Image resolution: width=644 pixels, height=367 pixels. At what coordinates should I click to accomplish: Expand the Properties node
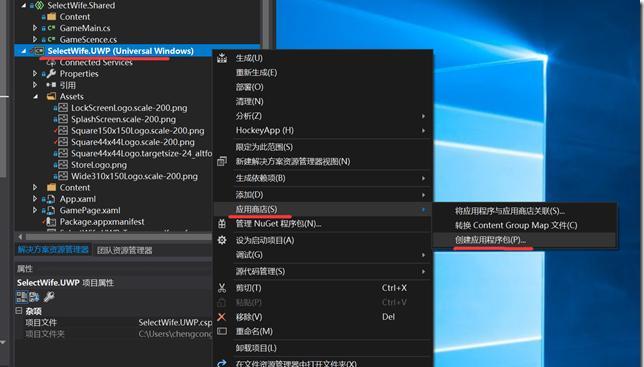35,74
